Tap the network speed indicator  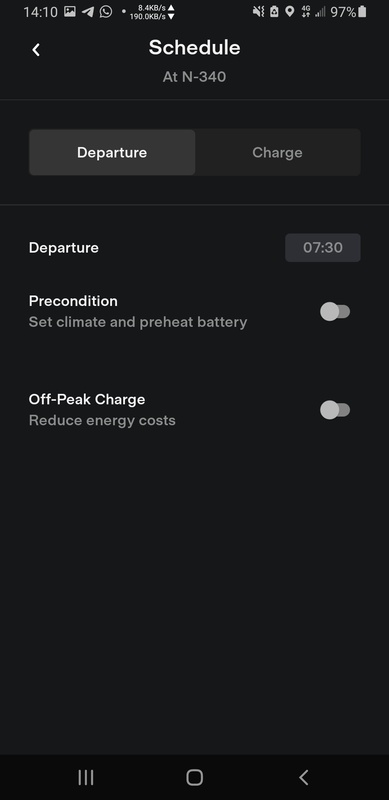click(152, 12)
